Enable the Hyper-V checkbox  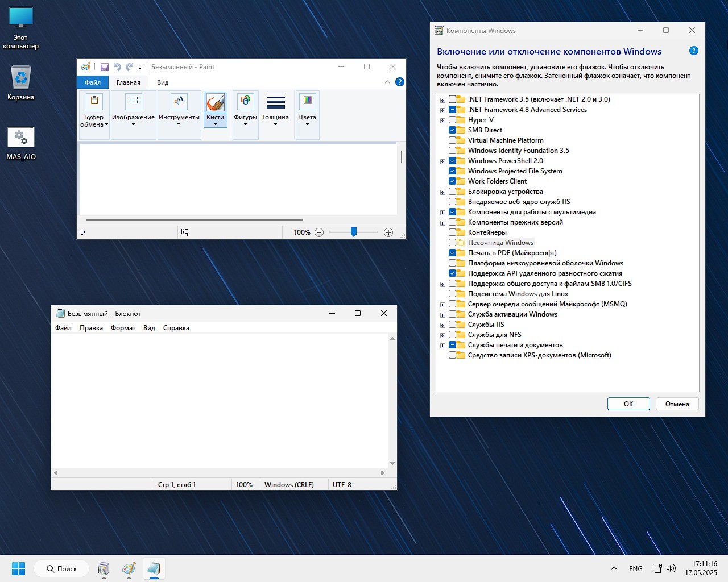tap(453, 120)
